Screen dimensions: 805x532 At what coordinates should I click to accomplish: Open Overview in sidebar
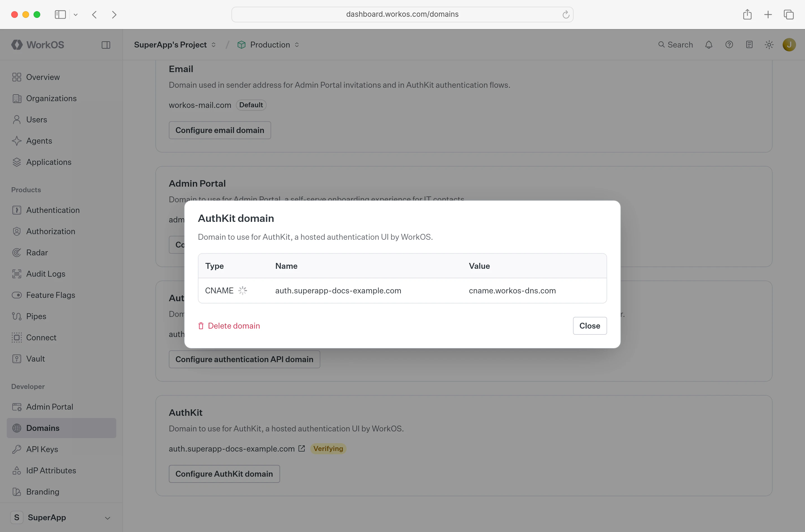pos(61,77)
